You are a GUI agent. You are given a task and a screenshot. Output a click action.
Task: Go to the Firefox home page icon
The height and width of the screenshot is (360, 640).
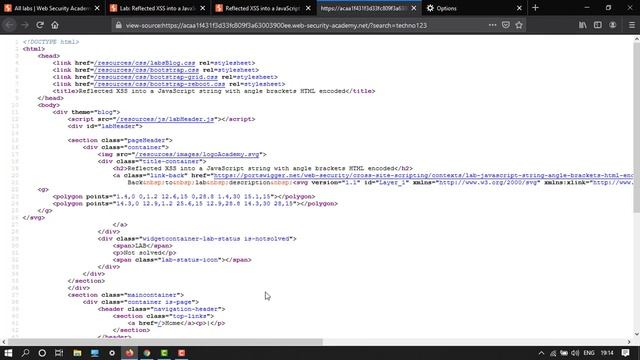coord(55,25)
